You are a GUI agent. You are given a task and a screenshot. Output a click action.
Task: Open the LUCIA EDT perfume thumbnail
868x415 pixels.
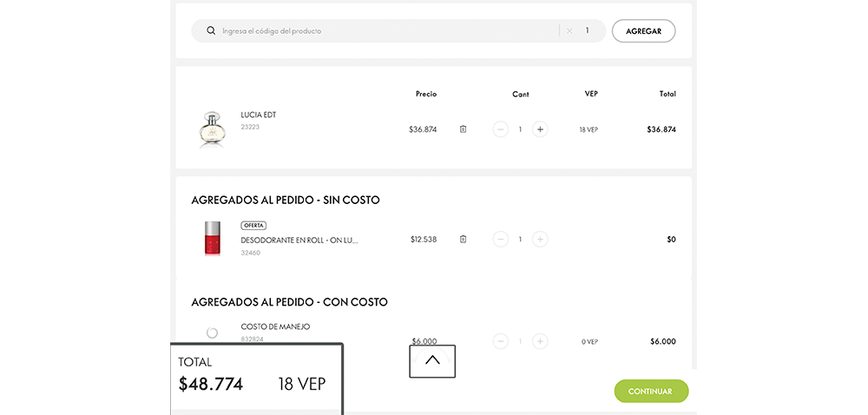tap(213, 130)
